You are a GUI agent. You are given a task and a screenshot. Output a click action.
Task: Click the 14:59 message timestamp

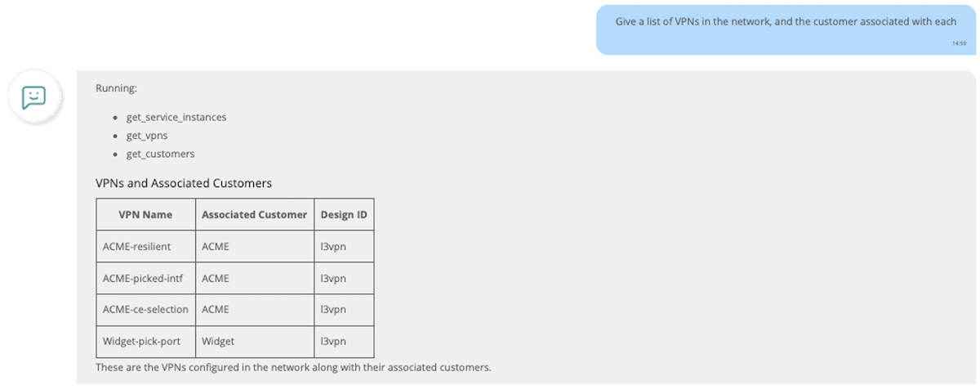pyautogui.click(x=959, y=43)
